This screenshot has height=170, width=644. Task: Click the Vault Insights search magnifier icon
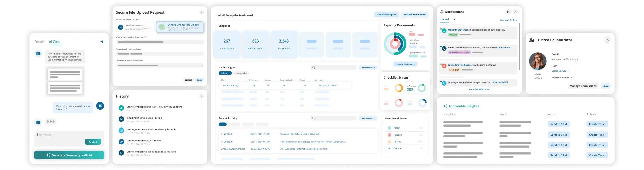click(314, 68)
